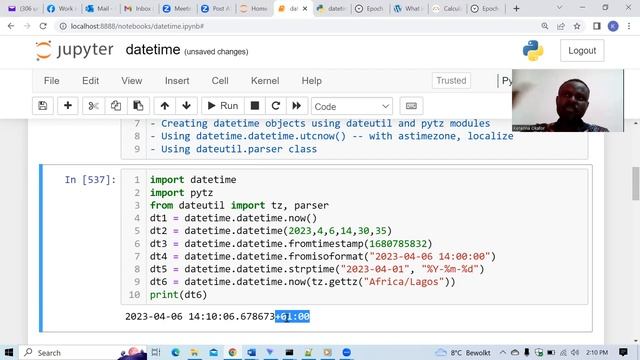Click the volume icon in system tray
The image size is (640, 360).
click(575, 352)
